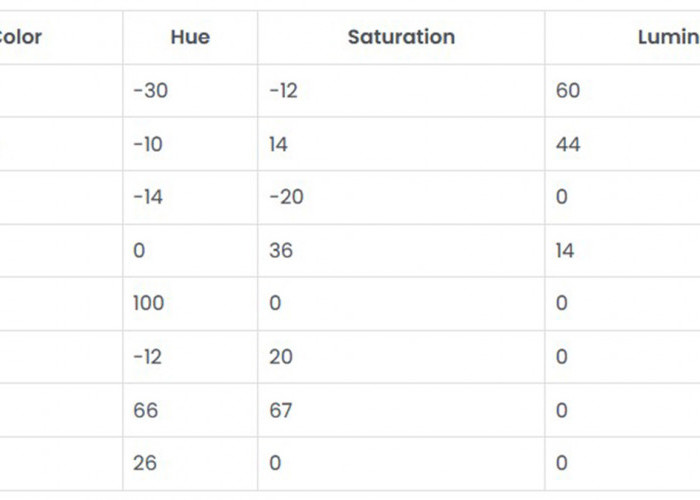Select the partially visible Luminance column header

point(668,38)
